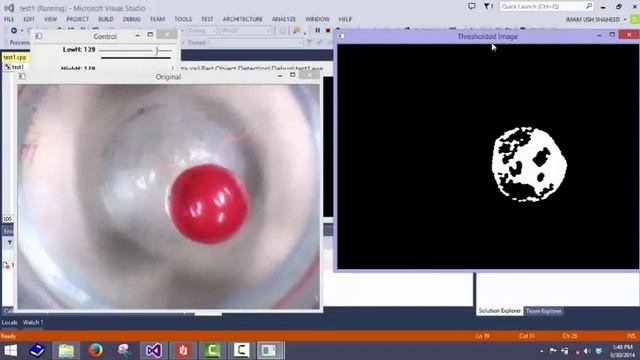Pause debugging with the Break All button
Image resolution: width=640 pixels, height=360 pixels.
coord(318,31)
